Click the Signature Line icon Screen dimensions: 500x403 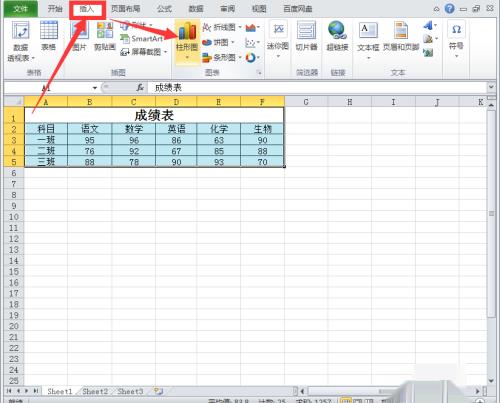click(x=428, y=39)
